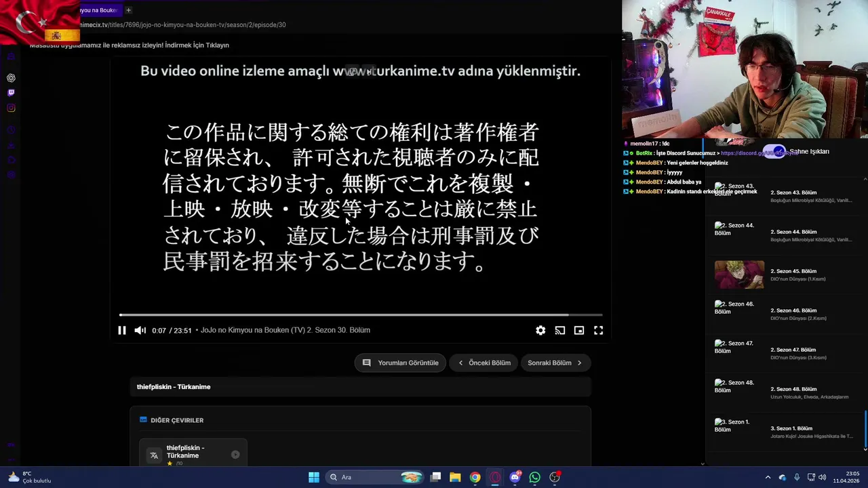Click the OneDrive cloud tray icon
The height and width of the screenshot is (488, 868).
coord(783,477)
